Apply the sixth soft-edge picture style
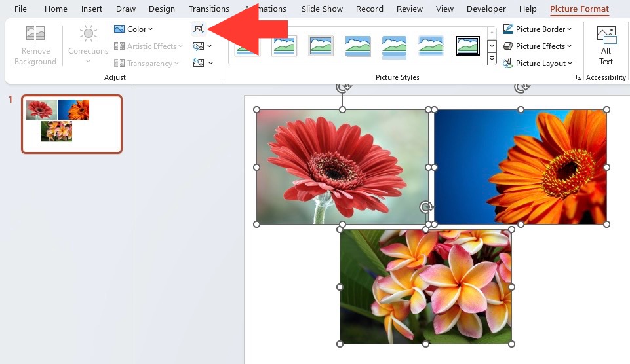 (x=431, y=45)
